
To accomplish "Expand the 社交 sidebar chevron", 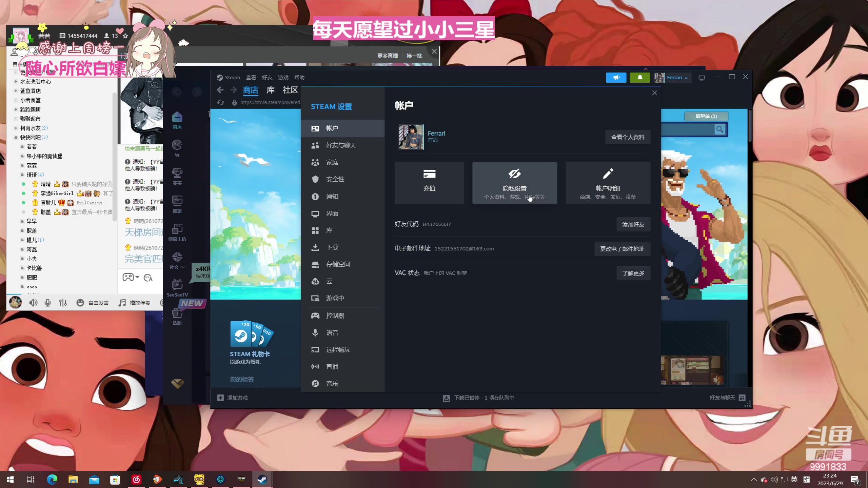I will (x=183, y=267).
